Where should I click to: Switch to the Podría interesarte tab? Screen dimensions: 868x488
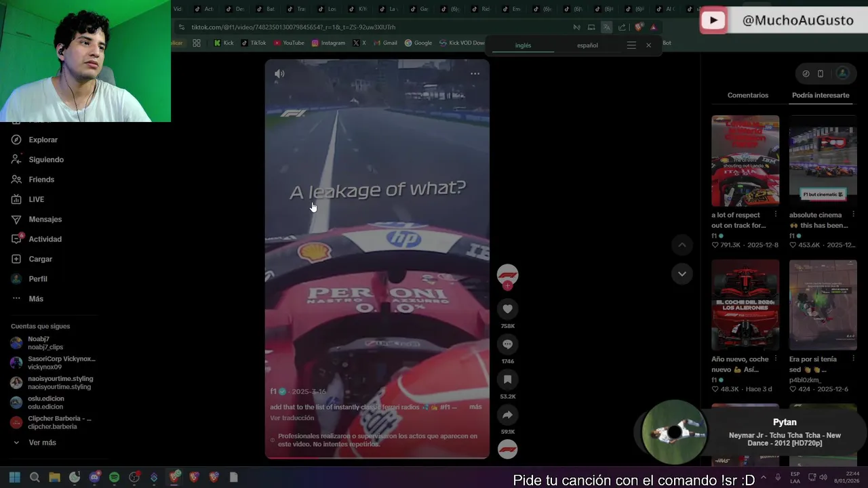pos(821,96)
